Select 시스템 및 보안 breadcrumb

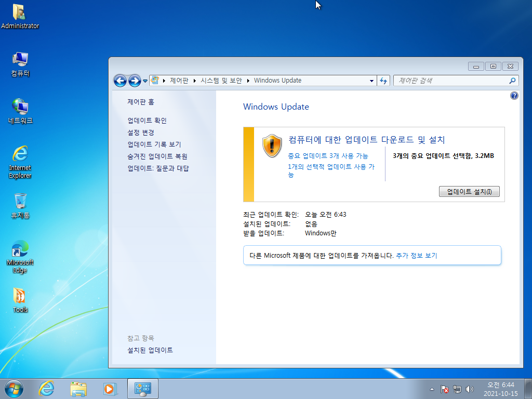click(x=221, y=81)
